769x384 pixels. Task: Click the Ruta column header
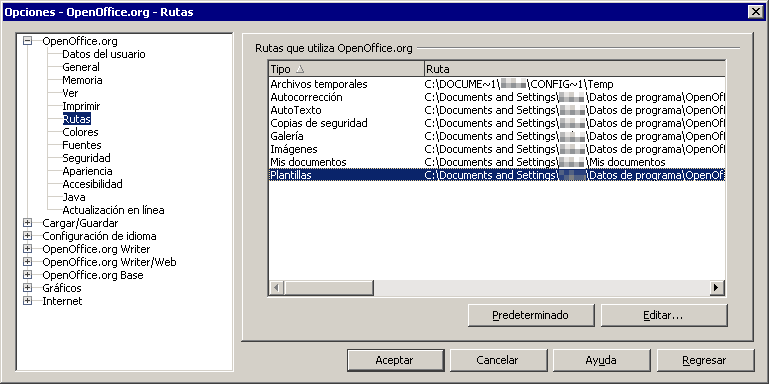coord(574,69)
